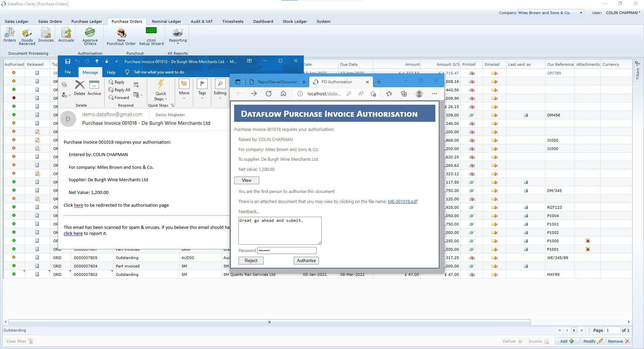
Task: Close the PO Authorisation browser tab
Action: click(x=367, y=82)
